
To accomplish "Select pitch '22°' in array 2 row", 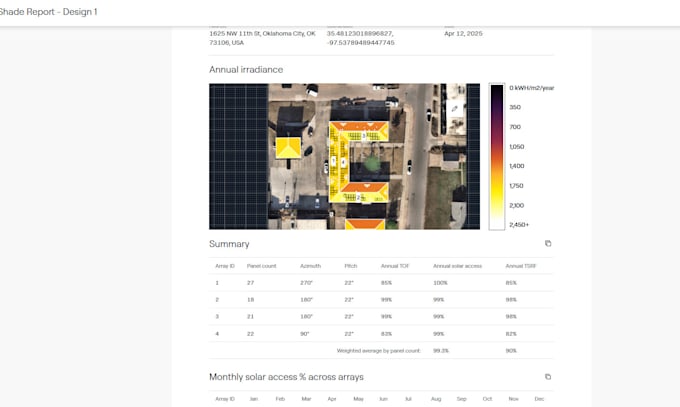I will click(x=349, y=300).
